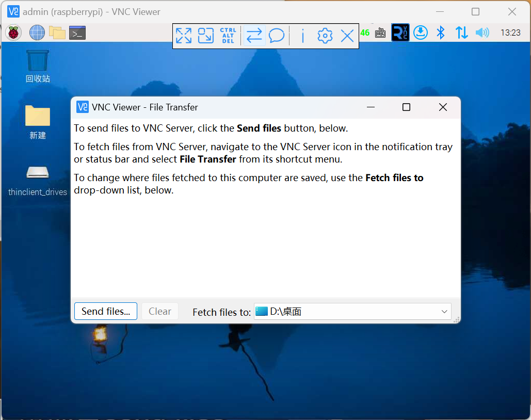
Task: Open VNC Viewer properties gear
Action: (325, 36)
